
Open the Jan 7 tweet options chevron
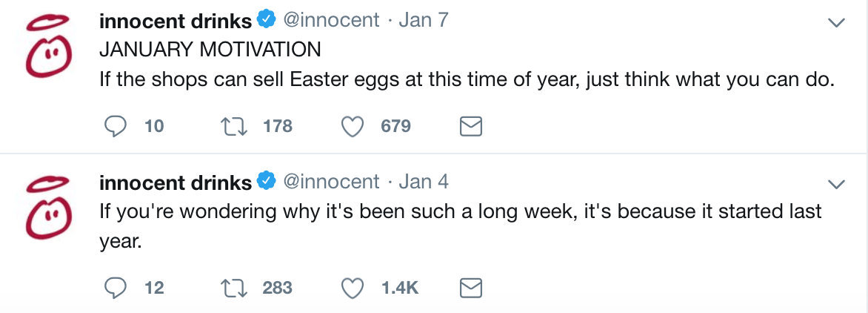point(836,23)
